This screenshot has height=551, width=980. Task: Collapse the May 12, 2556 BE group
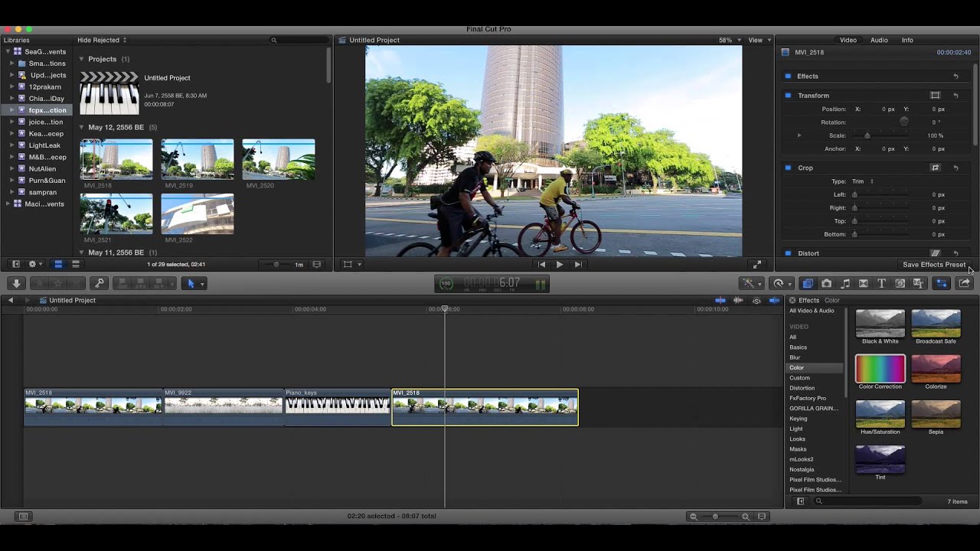(x=82, y=127)
